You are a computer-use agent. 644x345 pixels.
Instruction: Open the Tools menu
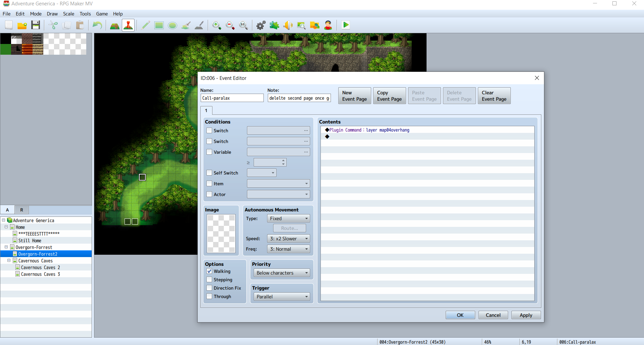point(85,14)
